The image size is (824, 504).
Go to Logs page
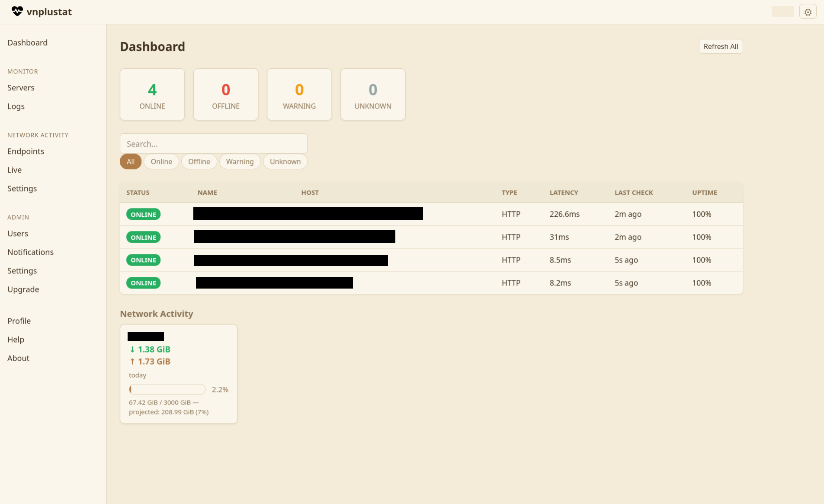click(x=16, y=106)
